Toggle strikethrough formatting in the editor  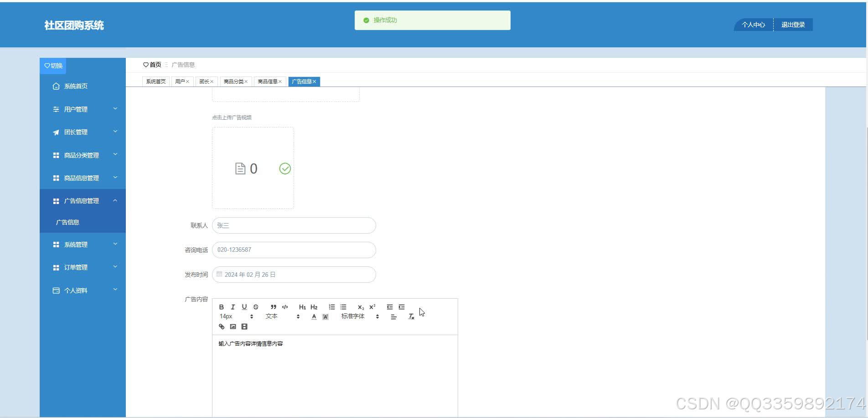pyautogui.click(x=256, y=307)
